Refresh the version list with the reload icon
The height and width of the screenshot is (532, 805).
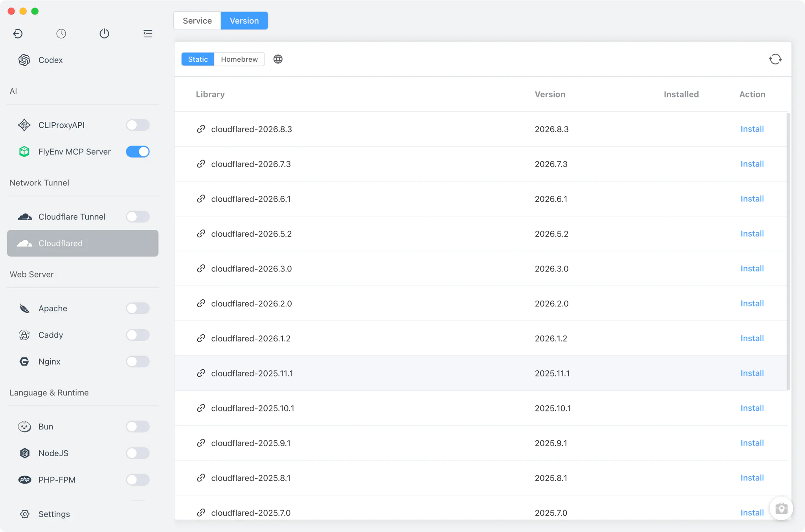[x=775, y=59]
